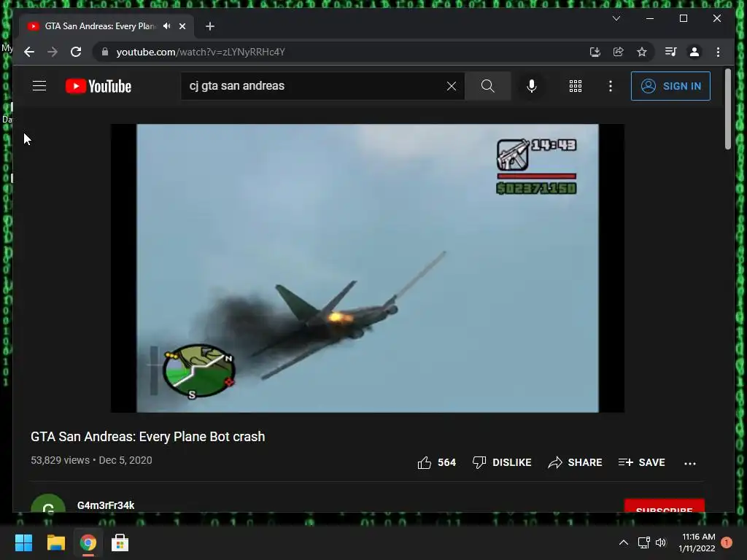
Task: Open network icon in system tray
Action: (x=643, y=542)
